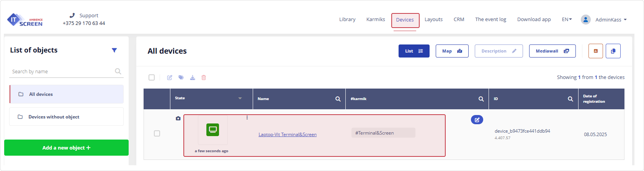Expand the State column filter dropdown
The image size is (644, 171).
tap(240, 99)
